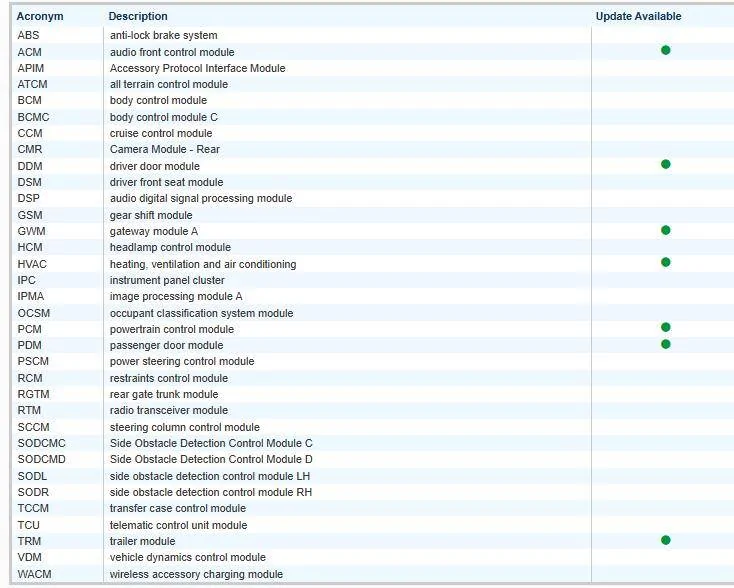Select the APIM acronym cell

click(30, 68)
